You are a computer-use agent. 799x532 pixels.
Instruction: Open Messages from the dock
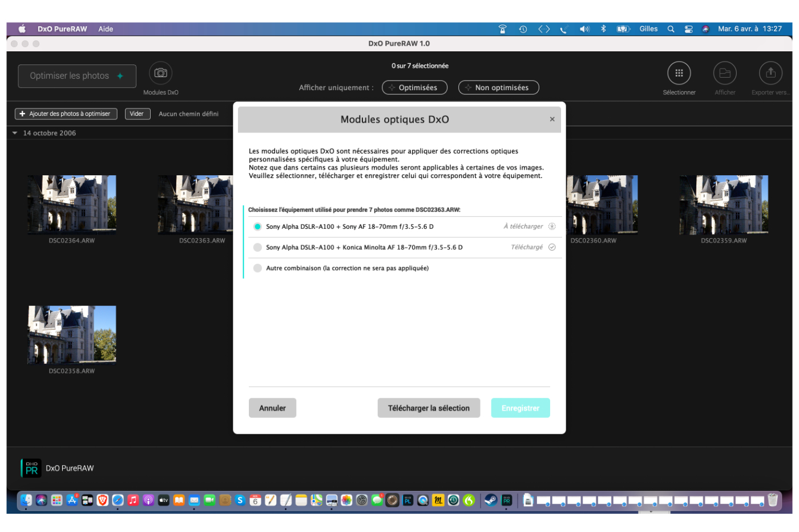377,500
